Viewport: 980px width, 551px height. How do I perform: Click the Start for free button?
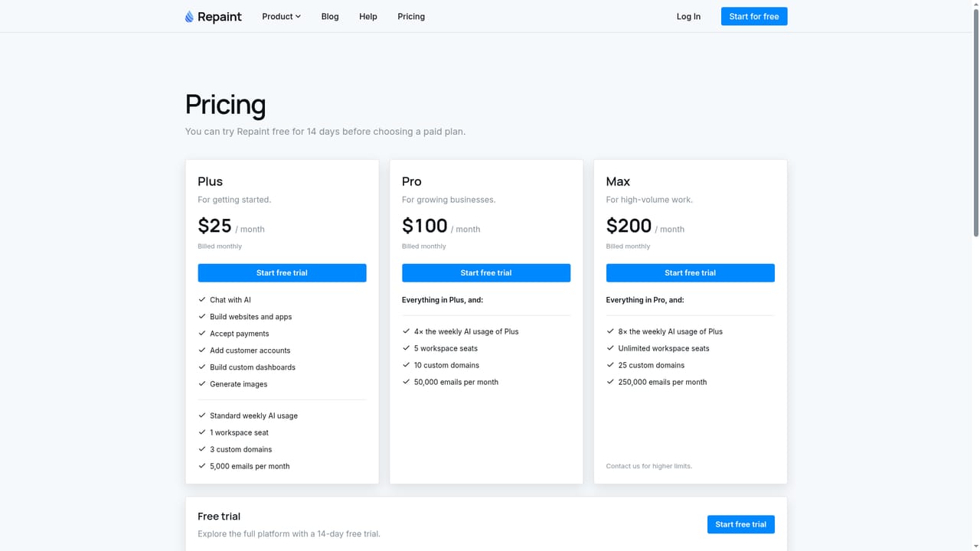(x=754, y=16)
